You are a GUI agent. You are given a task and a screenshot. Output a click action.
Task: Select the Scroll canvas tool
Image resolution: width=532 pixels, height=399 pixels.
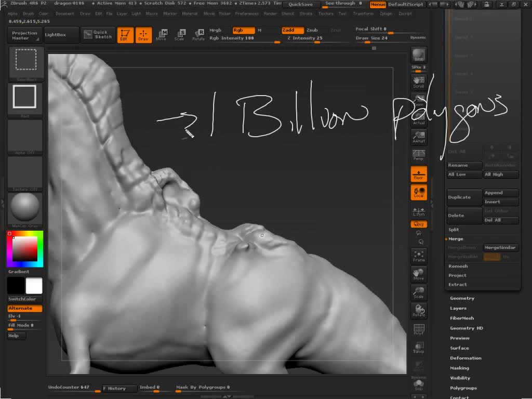418,82
